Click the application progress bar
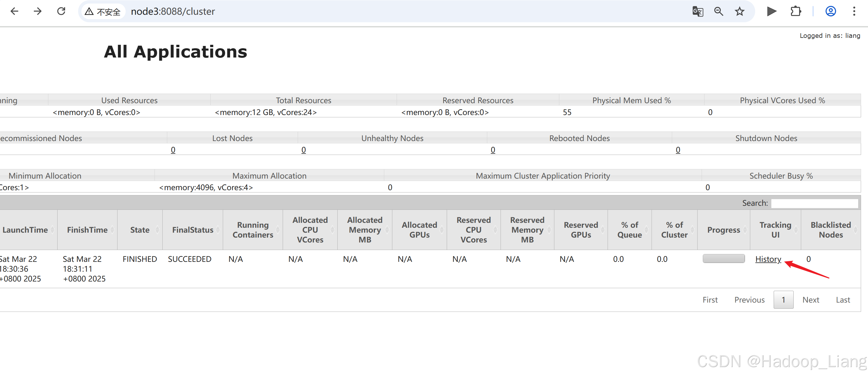The height and width of the screenshot is (376, 868). pos(723,259)
